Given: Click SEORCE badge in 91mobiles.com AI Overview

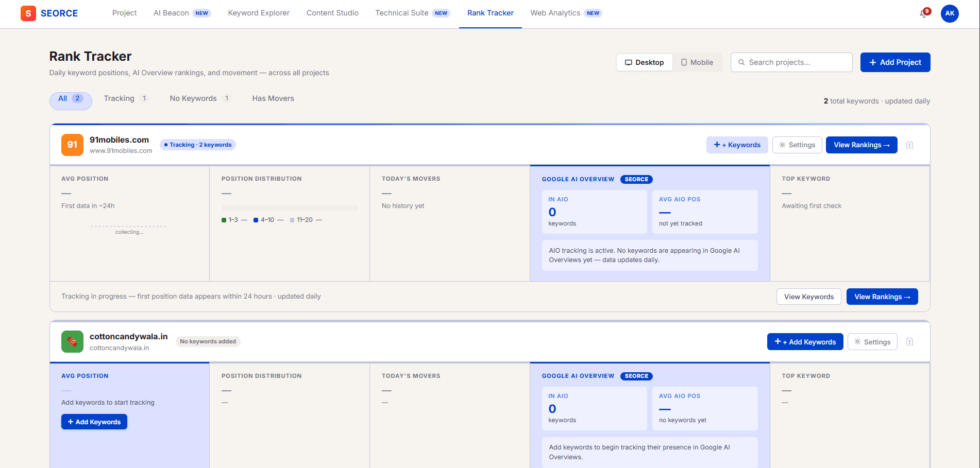Looking at the screenshot, I should click(x=636, y=179).
